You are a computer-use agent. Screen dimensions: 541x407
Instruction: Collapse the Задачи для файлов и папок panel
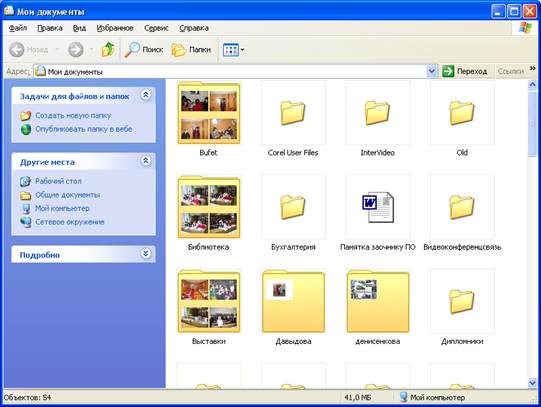146,95
